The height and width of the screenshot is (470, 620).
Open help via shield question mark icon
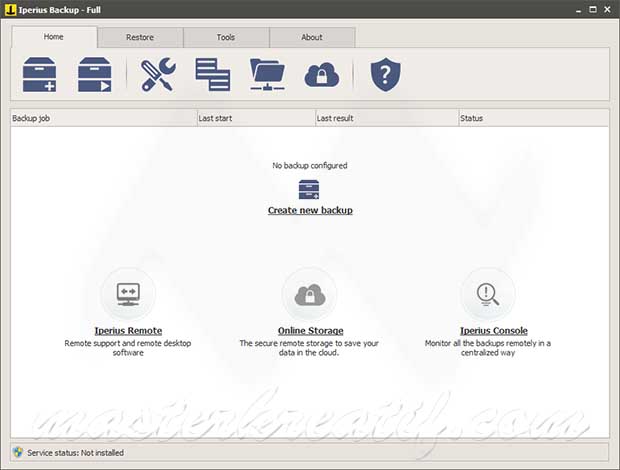click(x=386, y=74)
